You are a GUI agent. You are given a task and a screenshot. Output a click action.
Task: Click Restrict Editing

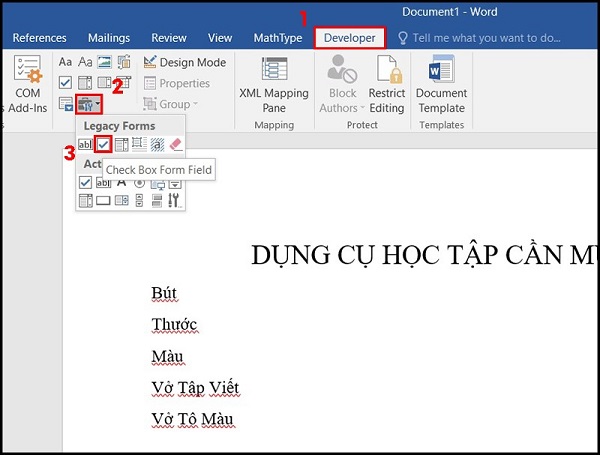[x=386, y=86]
